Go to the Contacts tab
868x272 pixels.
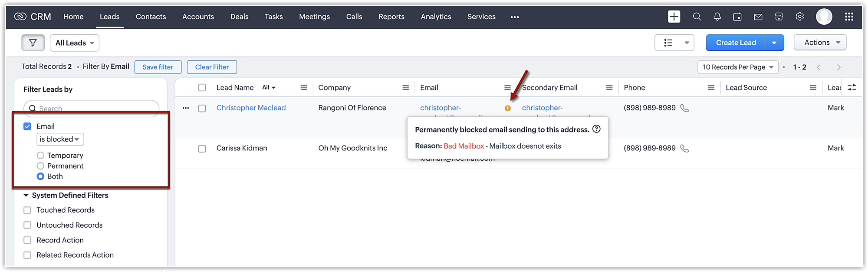click(151, 17)
